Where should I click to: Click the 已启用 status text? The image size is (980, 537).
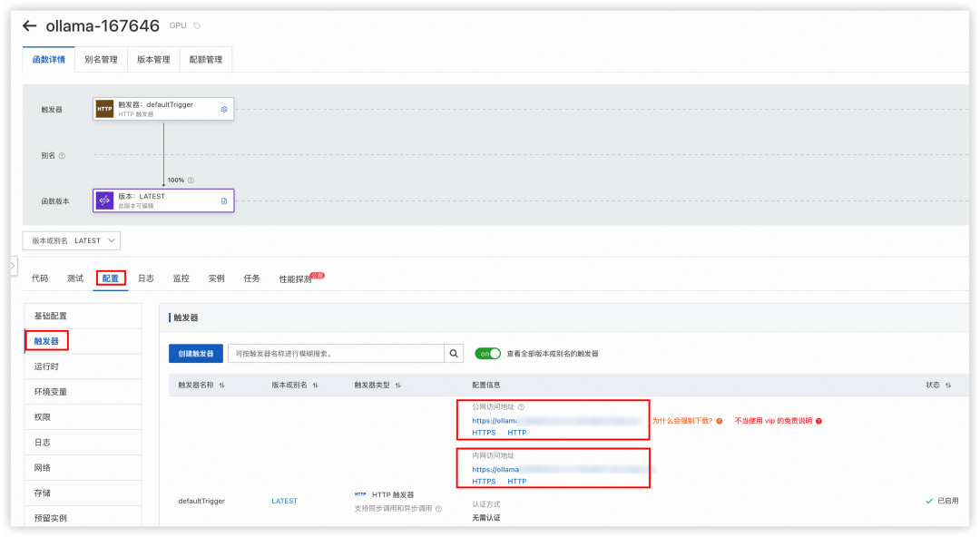click(947, 501)
